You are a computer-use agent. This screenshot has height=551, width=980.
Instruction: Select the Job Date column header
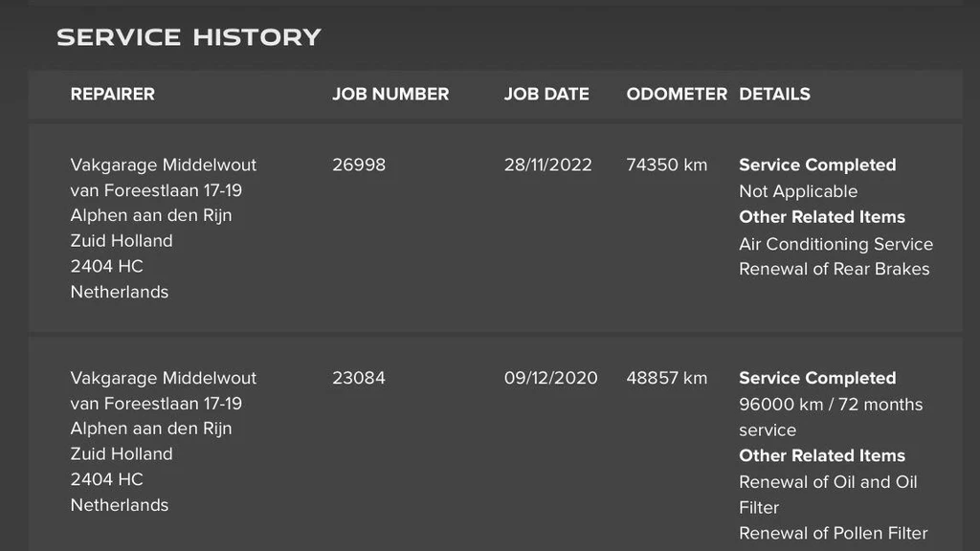pyautogui.click(x=546, y=94)
